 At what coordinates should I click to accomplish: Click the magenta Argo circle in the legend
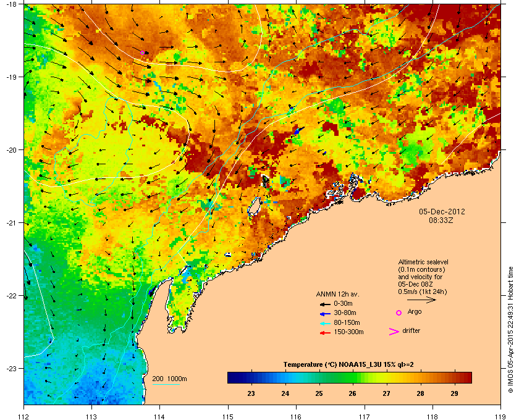pyautogui.click(x=399, y=313)
